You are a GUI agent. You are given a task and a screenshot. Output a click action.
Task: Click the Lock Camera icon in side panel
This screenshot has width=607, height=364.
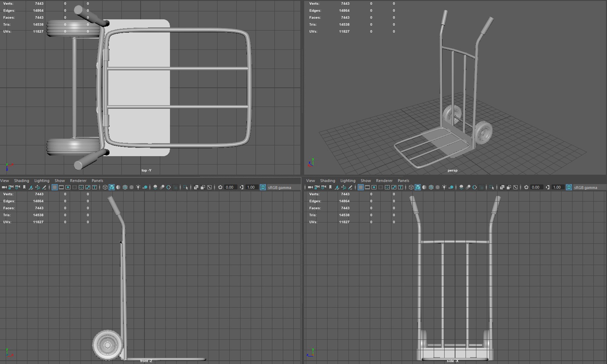pyautogui.click(x=317, y=187)
